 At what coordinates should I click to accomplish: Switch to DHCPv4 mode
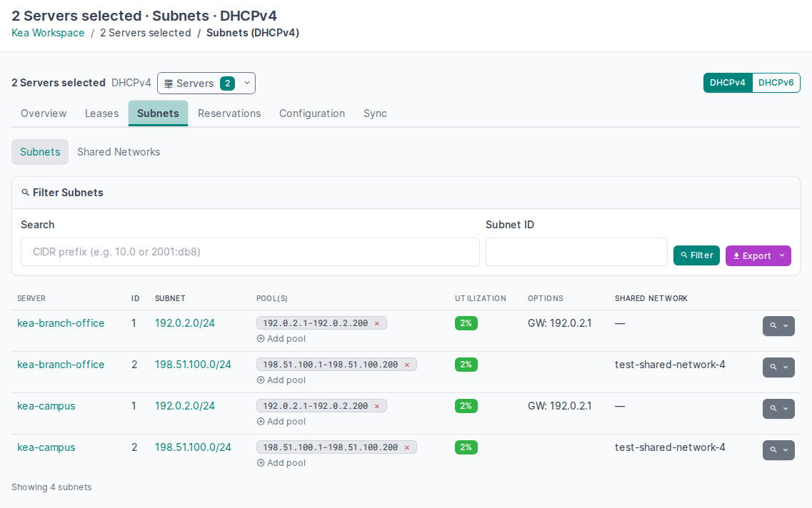click(x=728, y=83)
